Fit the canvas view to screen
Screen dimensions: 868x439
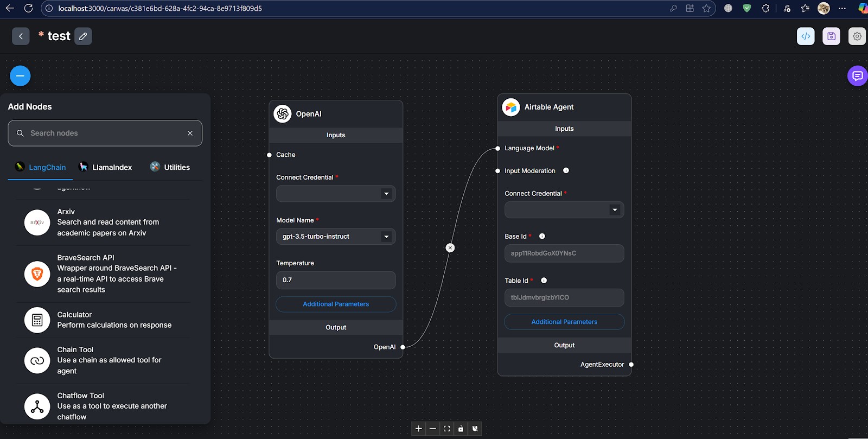point(447,429)
